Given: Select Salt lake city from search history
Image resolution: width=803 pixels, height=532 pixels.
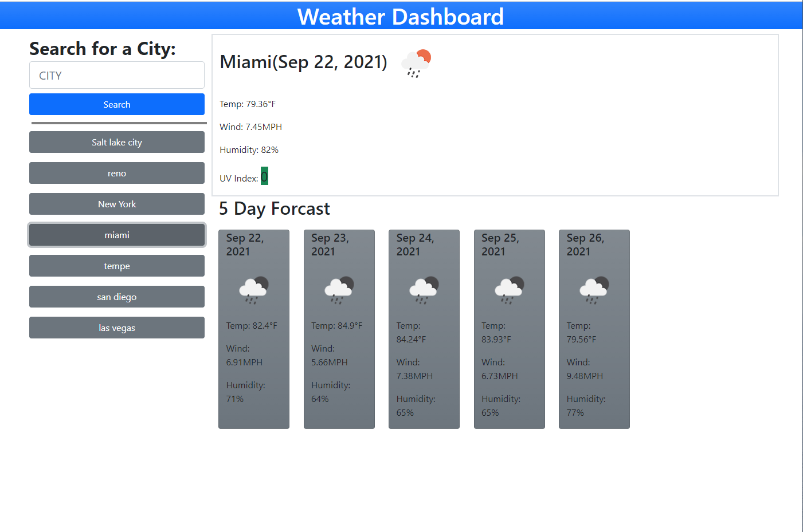Looking at the screenshot, I should (116, 142).
